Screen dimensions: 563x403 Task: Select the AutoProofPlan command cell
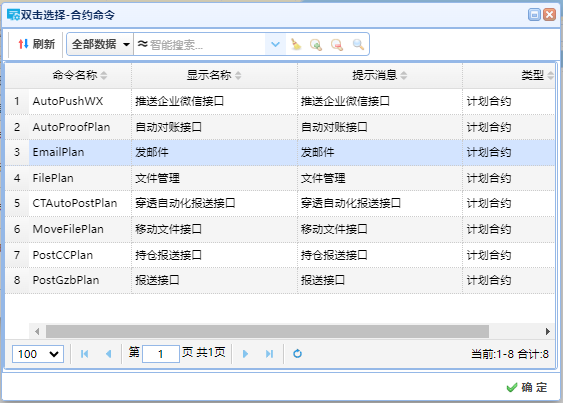click(x=80, y=127)
